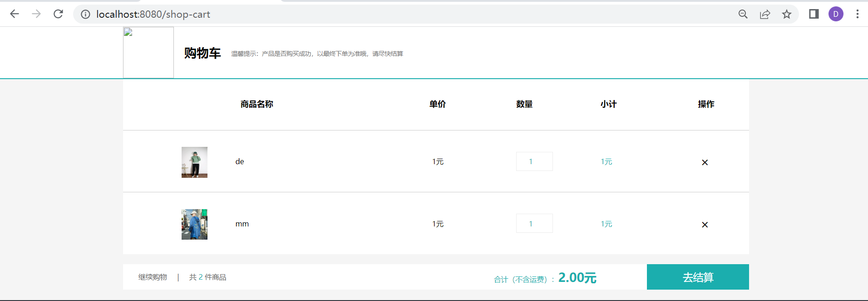Viewport: 868px width, 301px height.
Task: Click the 操作 column header
Action: (706, 104)
